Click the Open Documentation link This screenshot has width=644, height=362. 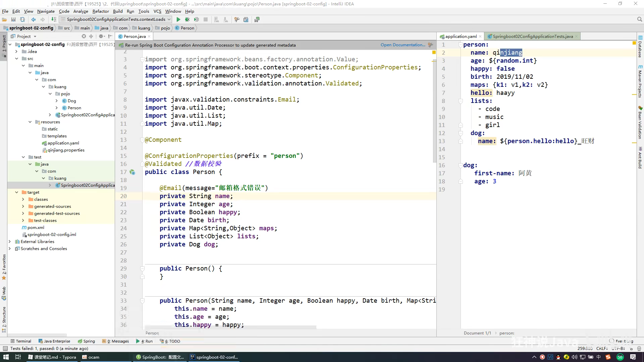pyautogui.click(x=402, y=45)
